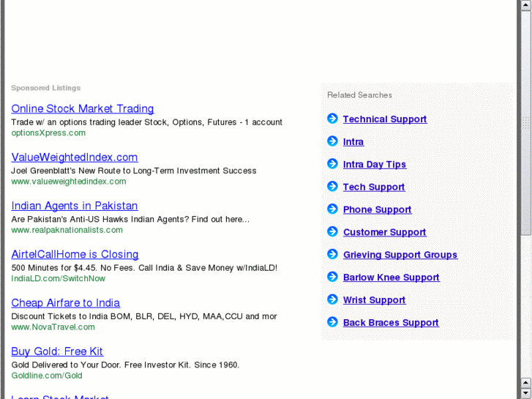This screenshot has width=532, height=399.
Task: Select Intra Day Tips related search
Action: (375, 164)
